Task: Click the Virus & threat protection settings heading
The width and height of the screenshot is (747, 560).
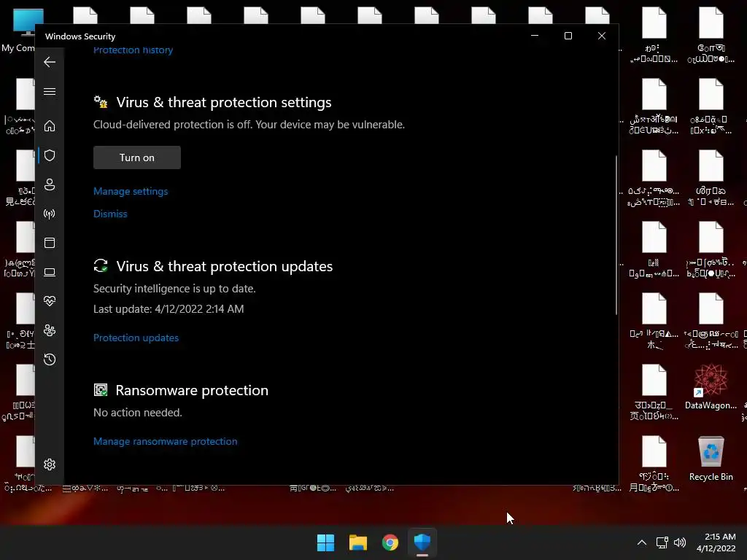Action: (224, 102)
